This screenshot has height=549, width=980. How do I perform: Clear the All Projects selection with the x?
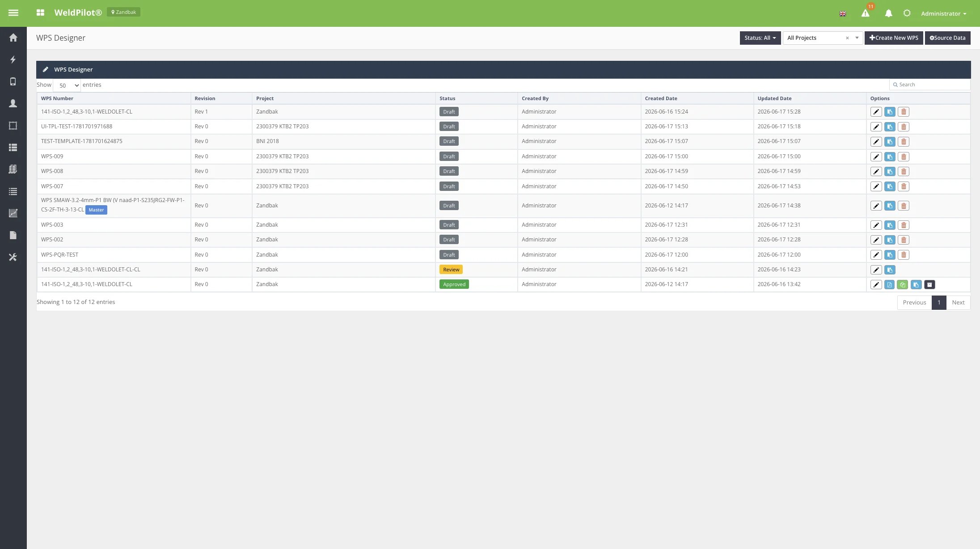[847, 38]
